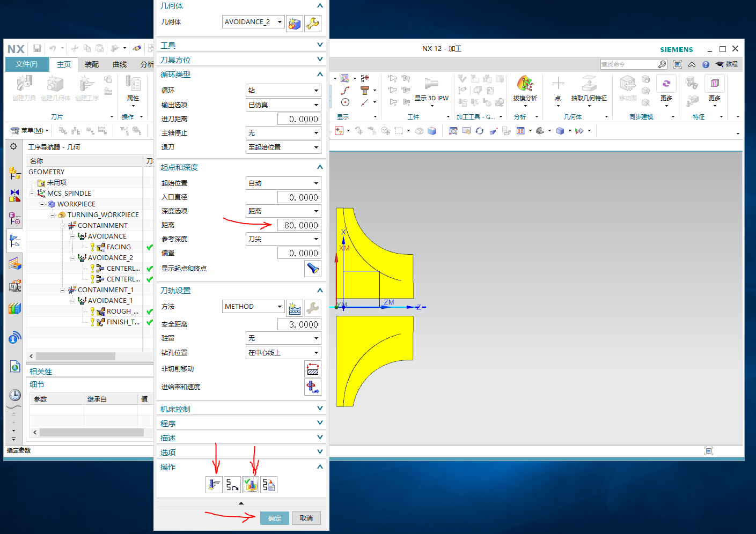Open the METHOD dropdown
The width and height of the screenshot is (756, 534).
(x=253, y=307)
